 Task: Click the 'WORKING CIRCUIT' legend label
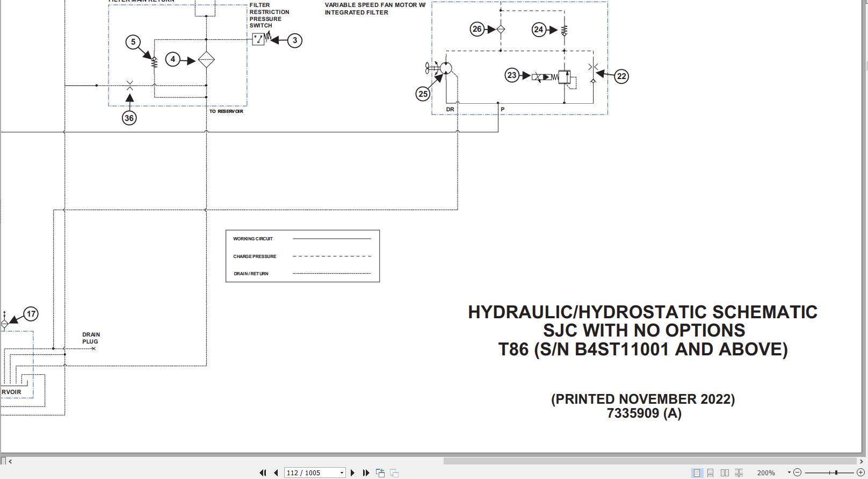(253, 239)
